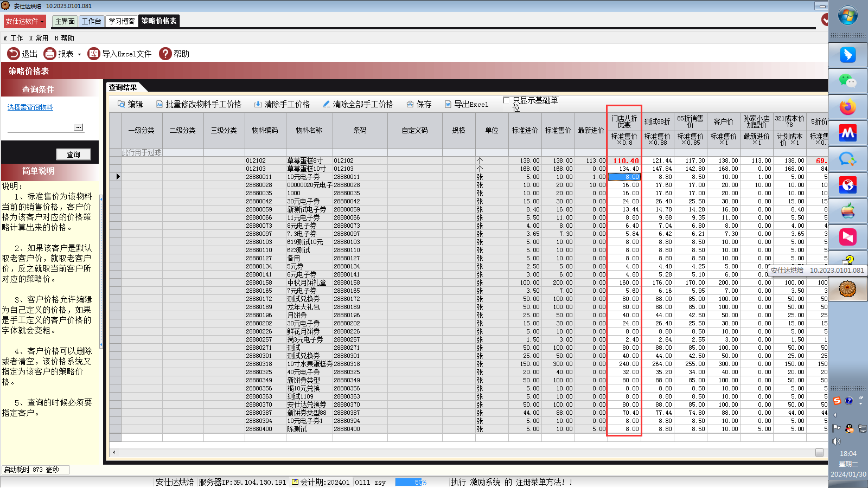This screenshot has height=488, width=868.
Task: Click the 一级分类 column header
Action: (x=142, y=130)
